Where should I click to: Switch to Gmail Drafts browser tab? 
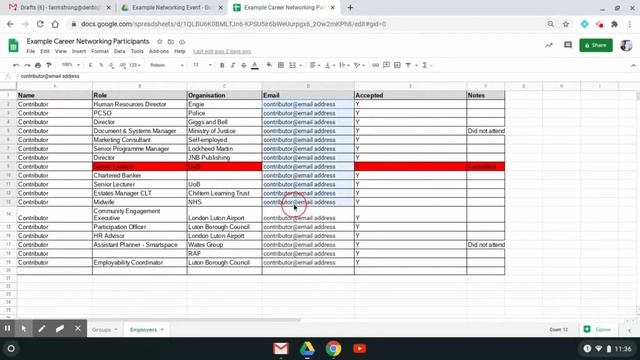click(60, 7)
